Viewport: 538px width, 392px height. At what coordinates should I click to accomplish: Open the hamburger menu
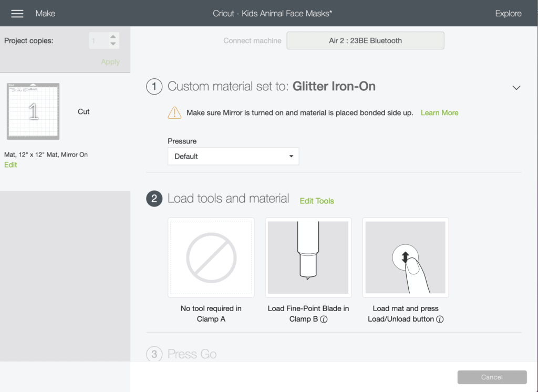[x=17, y=13]
